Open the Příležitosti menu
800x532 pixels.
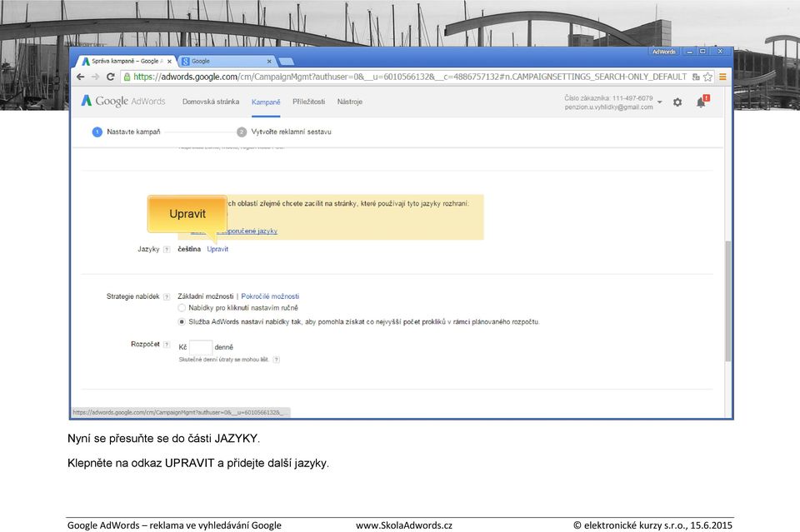coord(308,102)
